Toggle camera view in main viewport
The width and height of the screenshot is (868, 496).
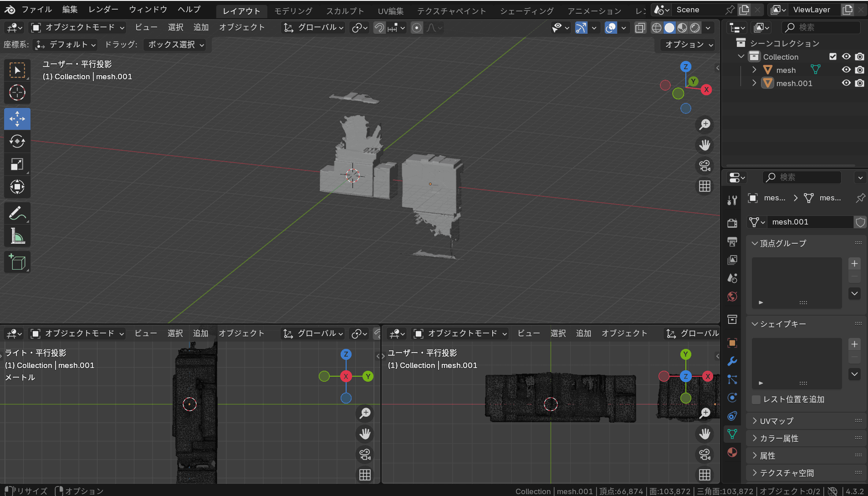(705, 165)
